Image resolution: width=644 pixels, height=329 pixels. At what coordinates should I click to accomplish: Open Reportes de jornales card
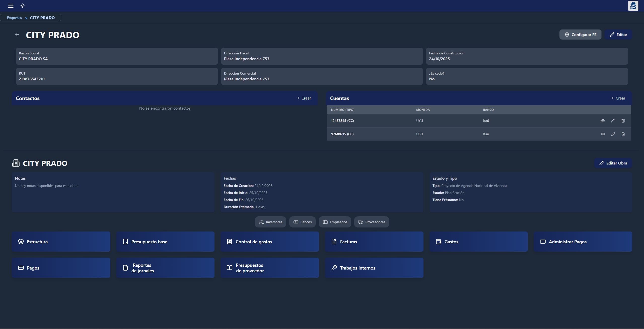[165, 268]
